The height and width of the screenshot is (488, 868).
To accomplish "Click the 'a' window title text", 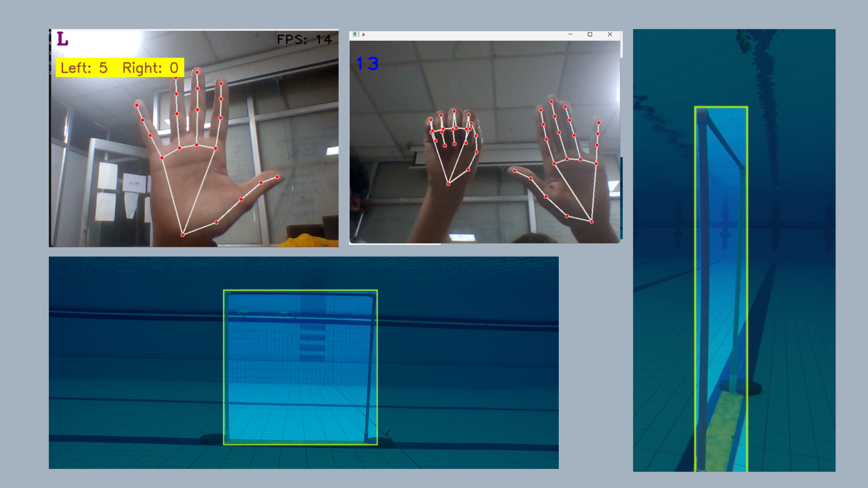I will (363, 34).
